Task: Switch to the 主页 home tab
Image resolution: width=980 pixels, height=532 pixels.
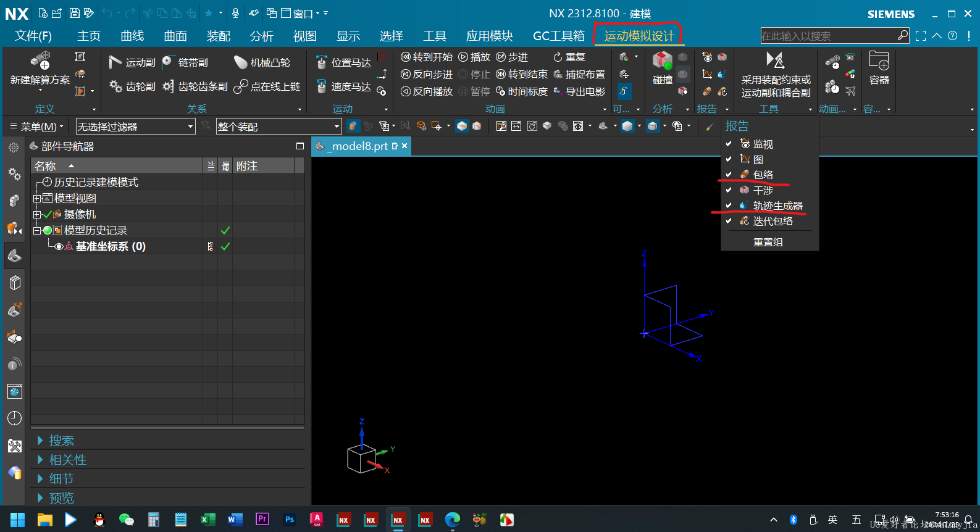Action: (89, 36)
